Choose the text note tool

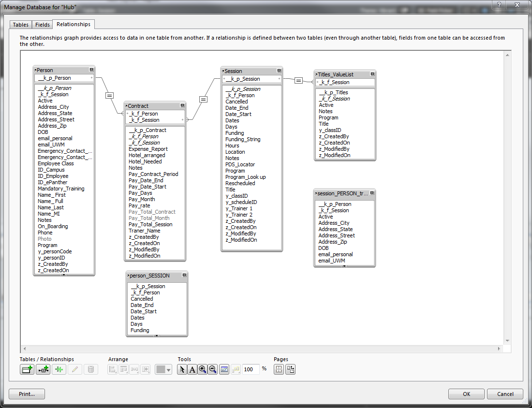(192, 369)
